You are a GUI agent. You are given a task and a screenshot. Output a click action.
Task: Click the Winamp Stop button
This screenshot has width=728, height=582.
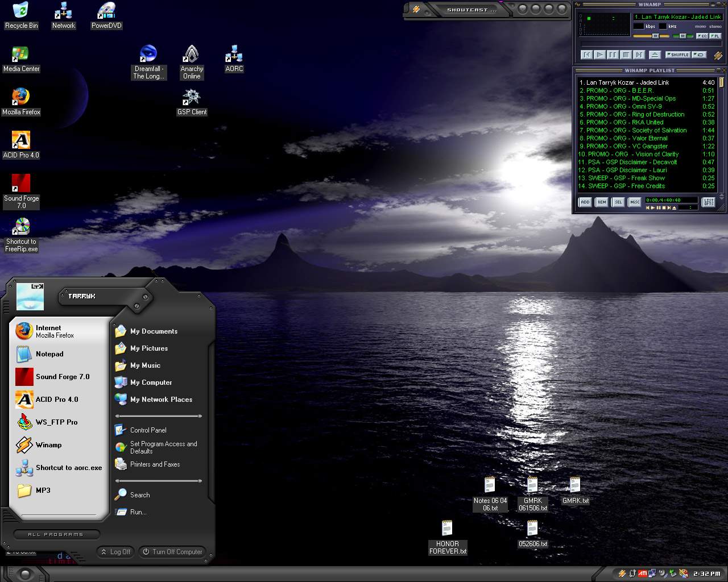626,55
